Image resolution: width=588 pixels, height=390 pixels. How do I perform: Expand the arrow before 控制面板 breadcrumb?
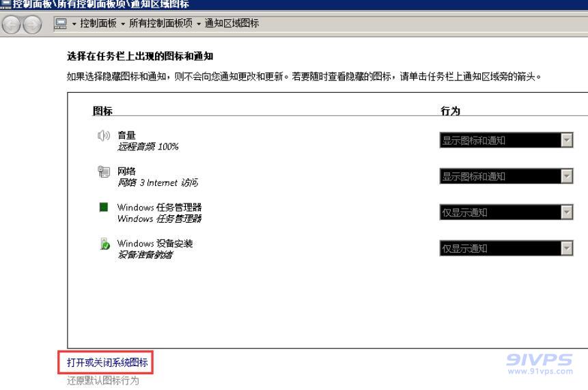[x=74, y=24]
